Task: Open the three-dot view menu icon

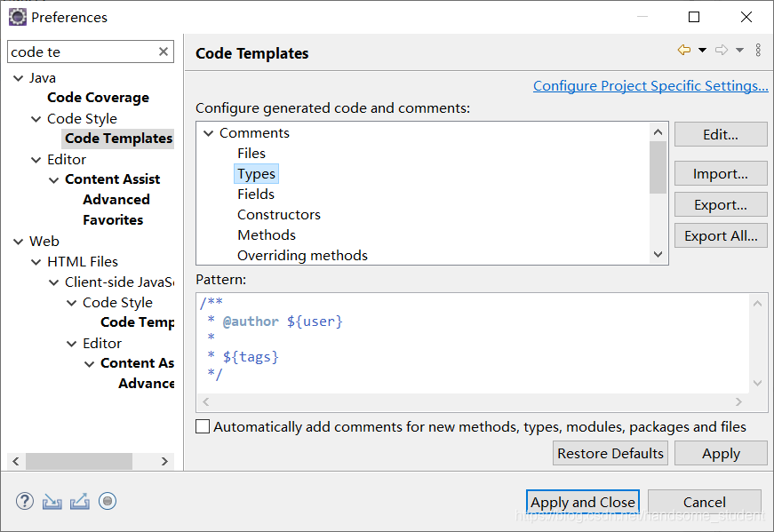Action: [758, 51]
